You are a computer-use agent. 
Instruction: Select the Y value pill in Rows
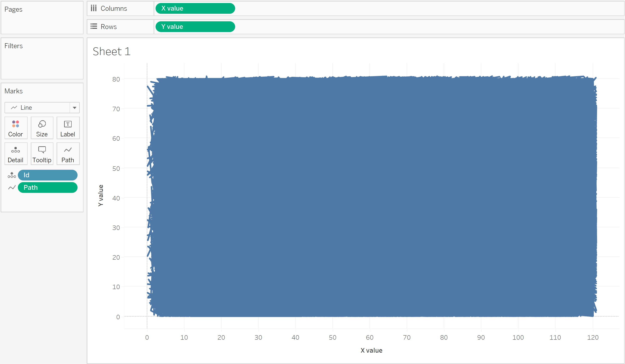point(195,26)
